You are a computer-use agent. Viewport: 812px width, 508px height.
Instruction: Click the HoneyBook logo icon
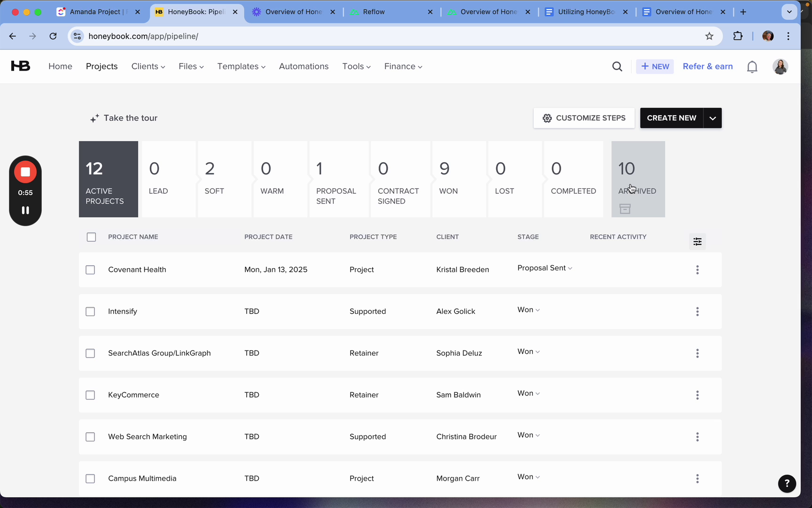(x=21, y=66)
